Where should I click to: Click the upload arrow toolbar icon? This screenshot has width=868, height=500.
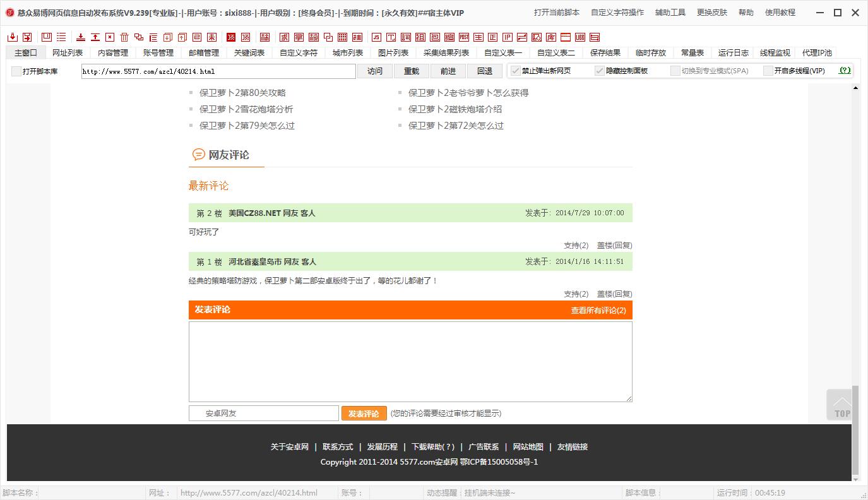[x=95, y=37]
